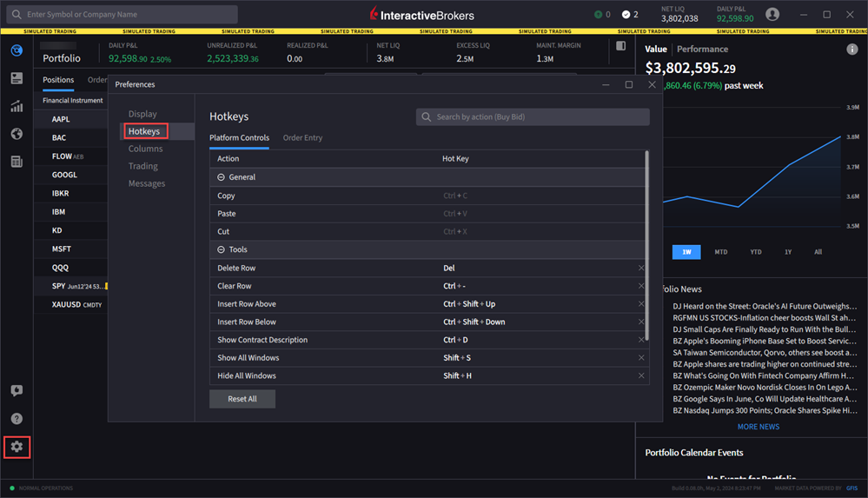The height and width of the screenshot is (498, 868).
Task: Click the symbol or company search field
Action: 123,15
